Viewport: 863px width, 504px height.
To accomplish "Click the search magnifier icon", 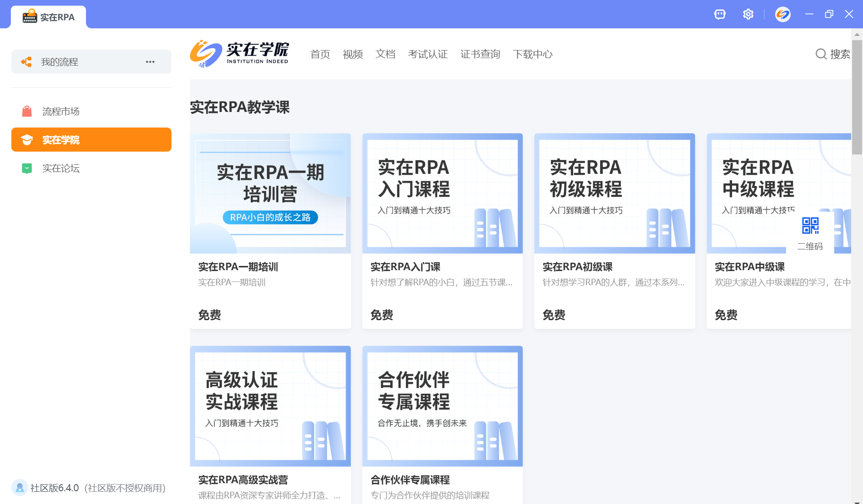I will 821,54.
